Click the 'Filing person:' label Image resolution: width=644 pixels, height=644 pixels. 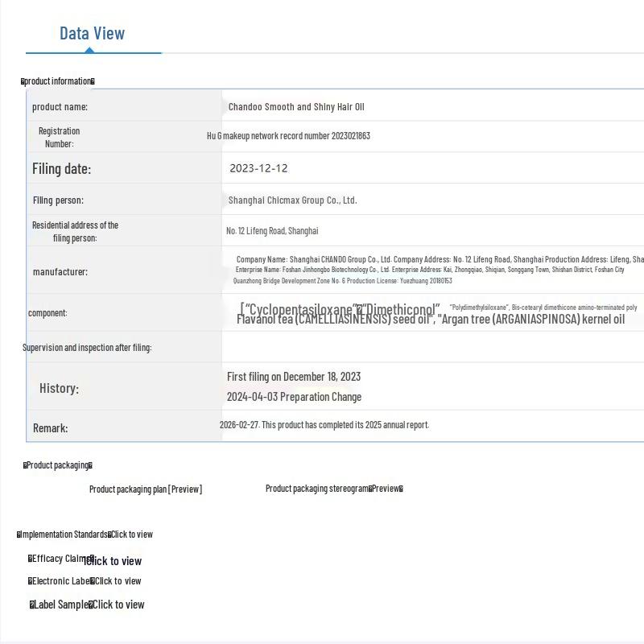click(x=58, y=200)
